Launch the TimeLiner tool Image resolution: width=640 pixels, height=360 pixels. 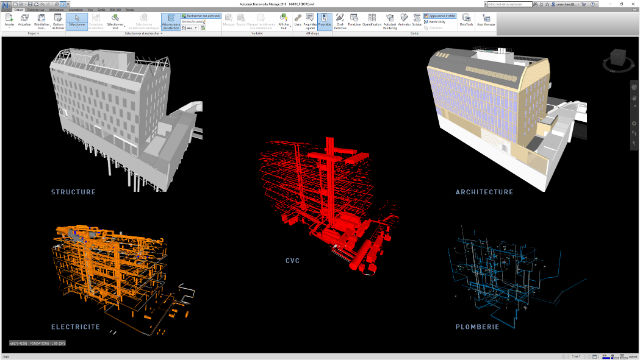[x=354, y=20]
